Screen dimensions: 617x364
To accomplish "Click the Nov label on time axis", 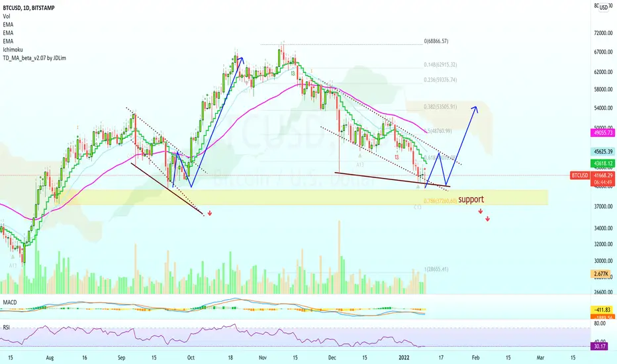I will [x=263, y=357].
